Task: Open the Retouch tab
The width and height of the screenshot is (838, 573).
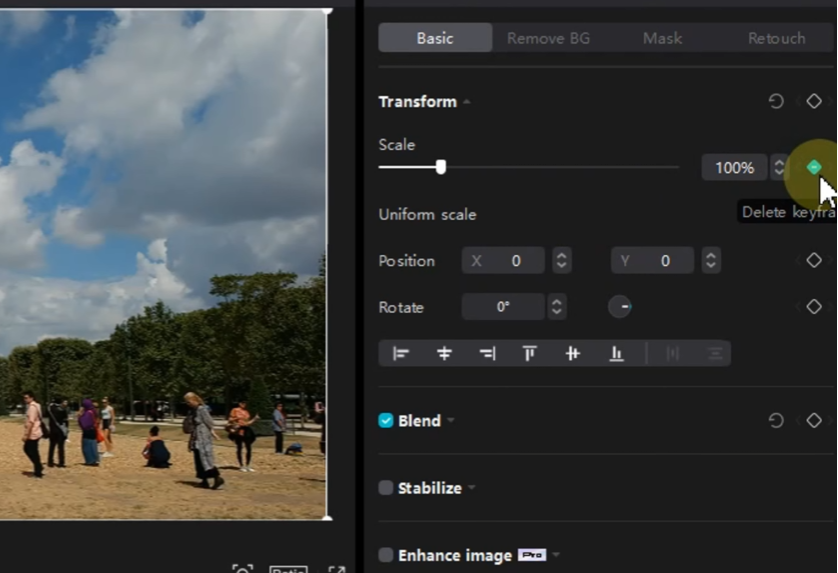Action: pos(776,38)
